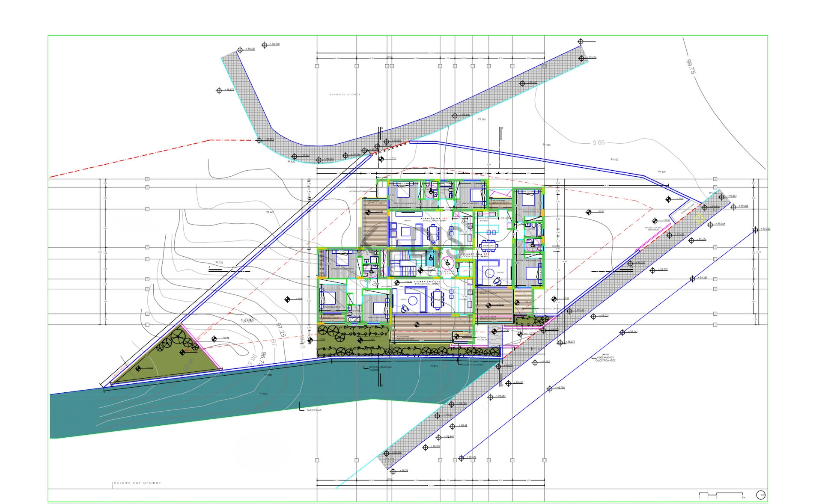Click the north arrow compass symbol
This screenshot has width=822, height=504.
[761, 495]
